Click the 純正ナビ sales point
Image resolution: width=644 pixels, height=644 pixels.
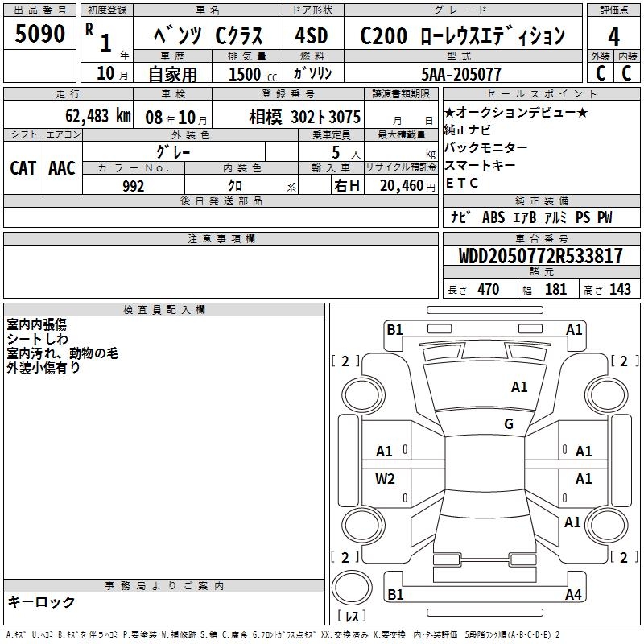(x=468, y=130)
